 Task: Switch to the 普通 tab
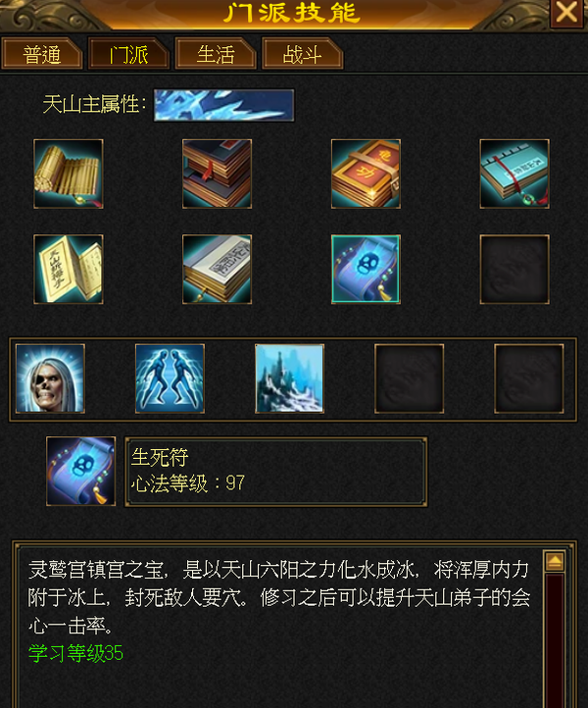point(42,54)
